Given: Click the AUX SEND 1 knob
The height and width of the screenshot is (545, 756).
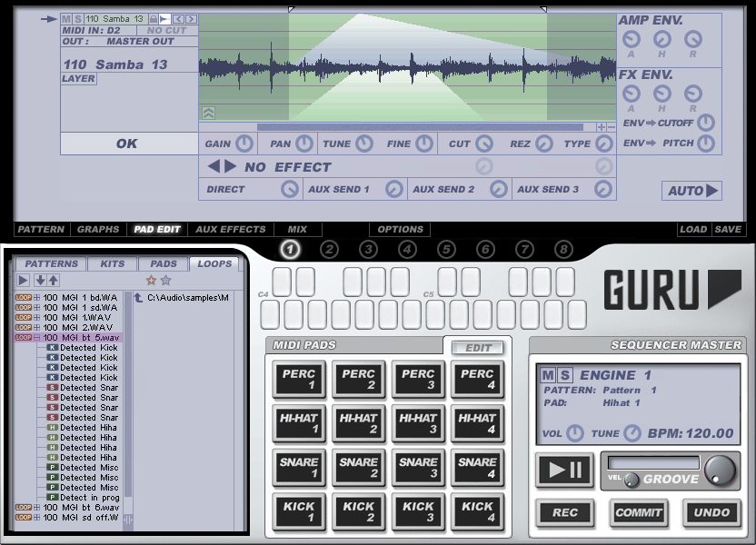Looking at the screenshot, I should pyautogui.click(x=394, y=189).
